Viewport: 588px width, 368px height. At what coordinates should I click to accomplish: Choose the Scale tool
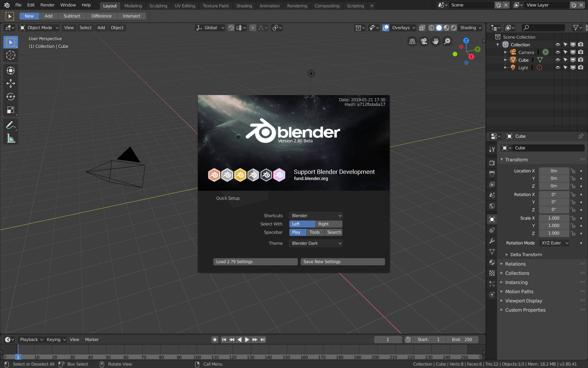pos(11,110)
